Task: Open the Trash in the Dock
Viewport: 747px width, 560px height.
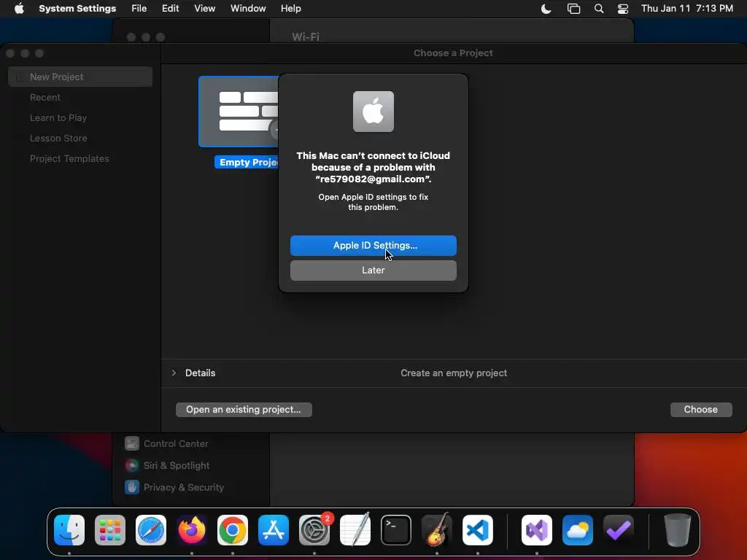Action: tap(678, 530)
